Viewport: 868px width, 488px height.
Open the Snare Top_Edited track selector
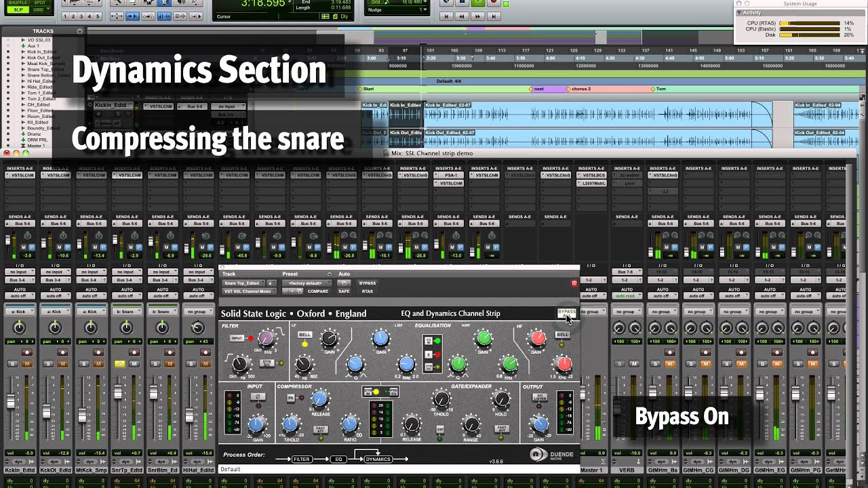(242, 283)
